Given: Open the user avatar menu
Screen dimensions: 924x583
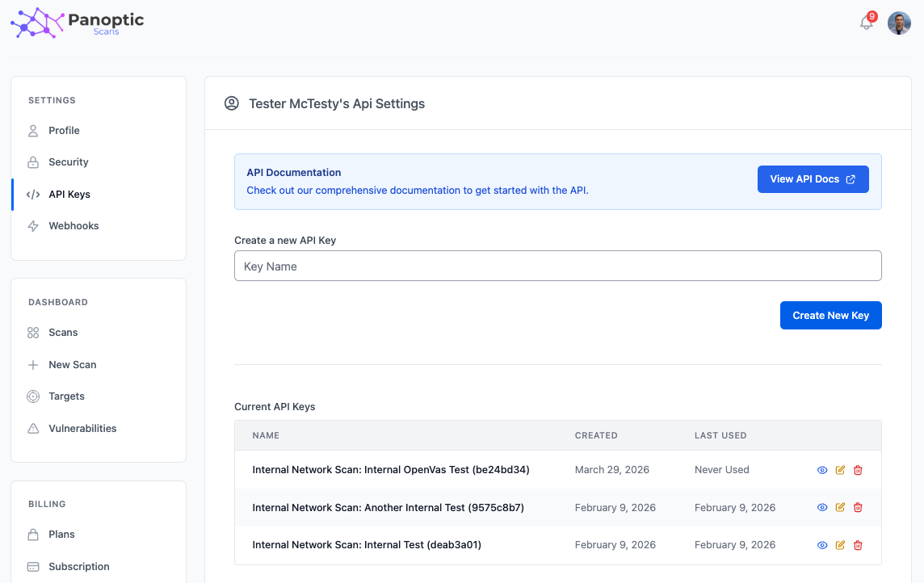Looking at the screenshot, I should [x=899, y=23].
